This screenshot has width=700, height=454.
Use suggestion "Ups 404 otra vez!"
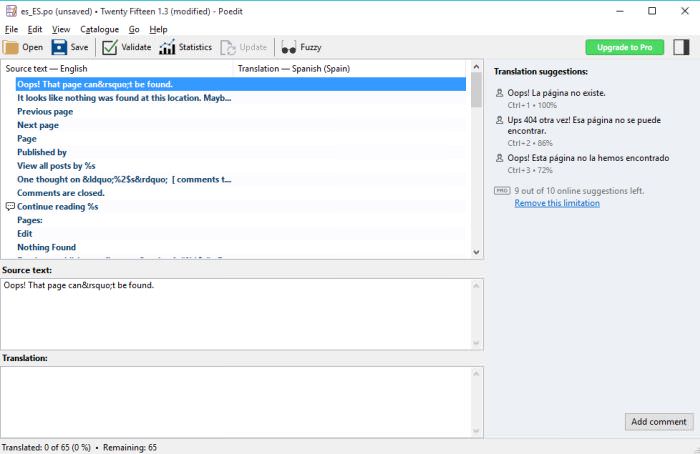coord(584,125)
